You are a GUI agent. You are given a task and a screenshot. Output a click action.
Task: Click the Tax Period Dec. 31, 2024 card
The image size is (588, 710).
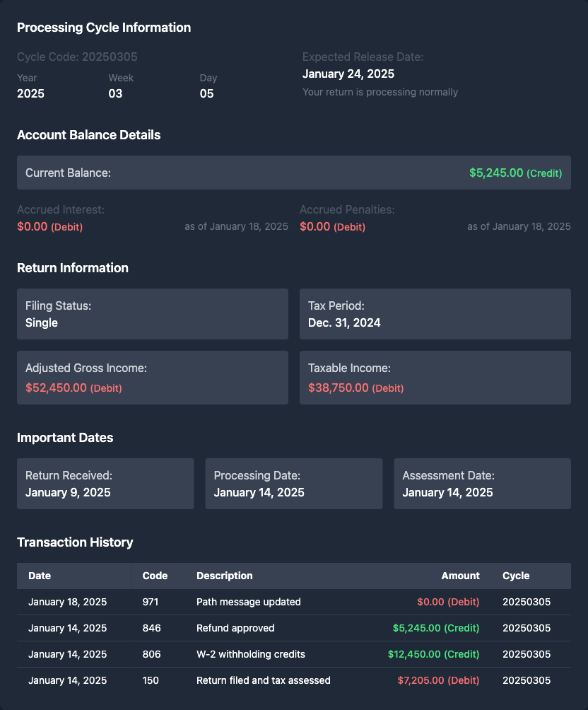435,314
